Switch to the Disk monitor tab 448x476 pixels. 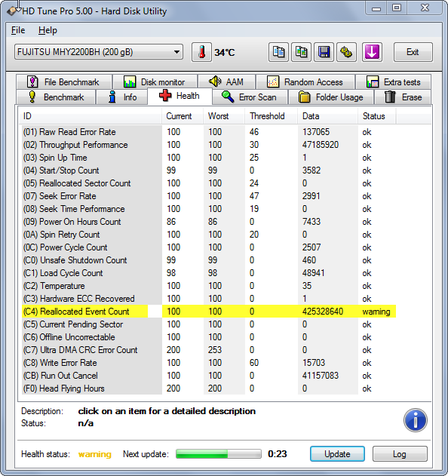155,82
